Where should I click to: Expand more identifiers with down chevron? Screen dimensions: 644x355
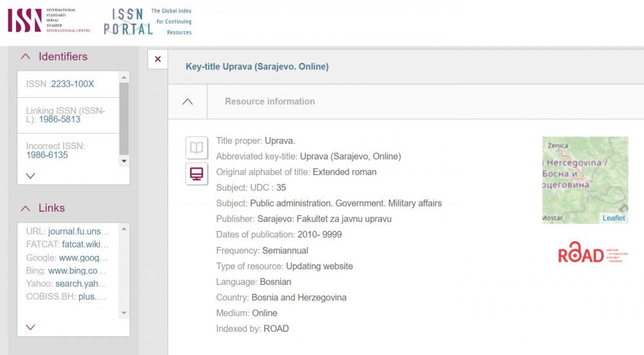click(30, 176)
